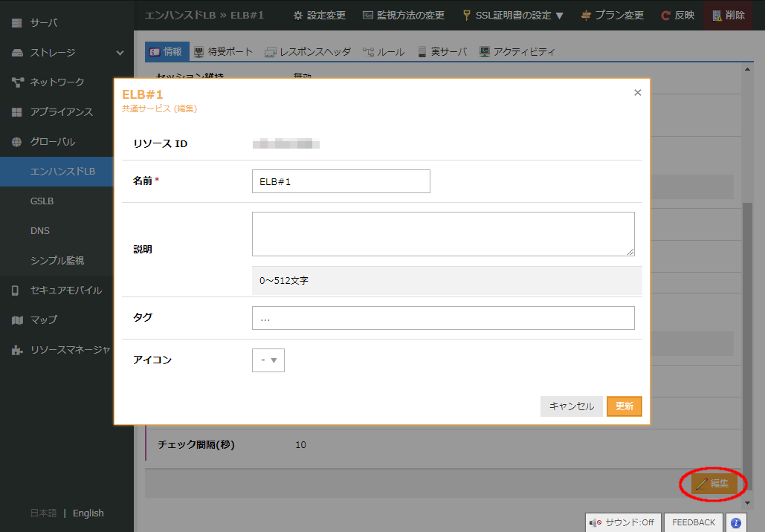Click the server icon in sidebar
This screenshot has height=532, width=765.
coord(17,23)
